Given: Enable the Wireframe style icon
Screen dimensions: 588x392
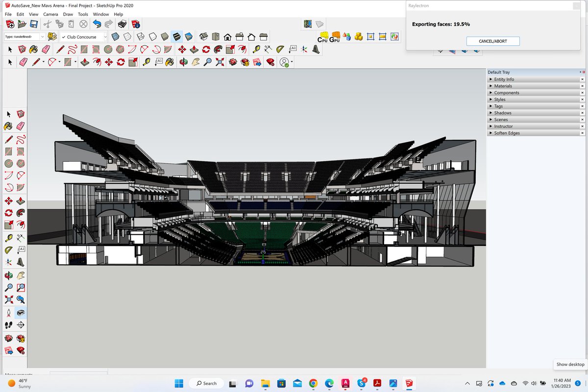Looking at the screenshot, I should (x=140, y=37).
